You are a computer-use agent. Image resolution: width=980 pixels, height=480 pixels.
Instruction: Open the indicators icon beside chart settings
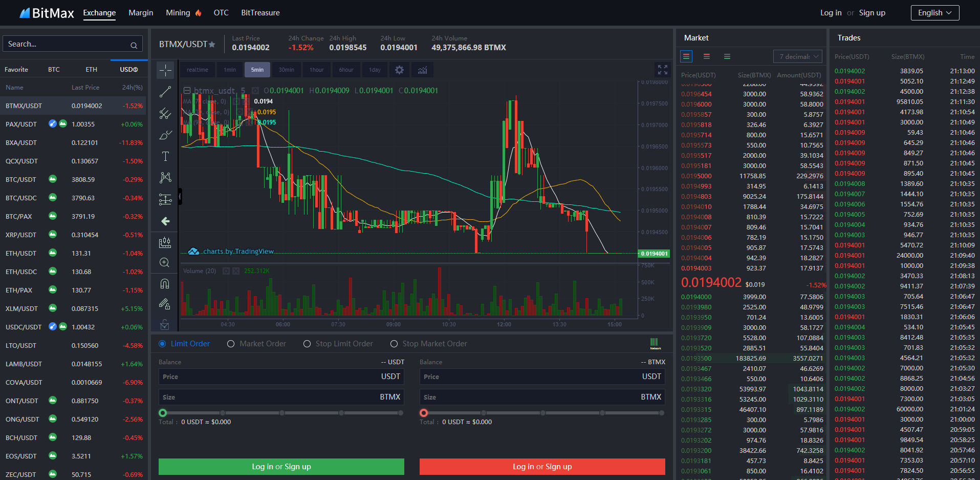[422, 70]
